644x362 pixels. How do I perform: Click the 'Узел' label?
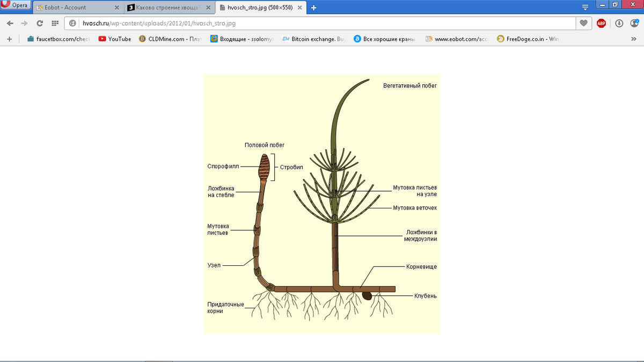point(214,265)
